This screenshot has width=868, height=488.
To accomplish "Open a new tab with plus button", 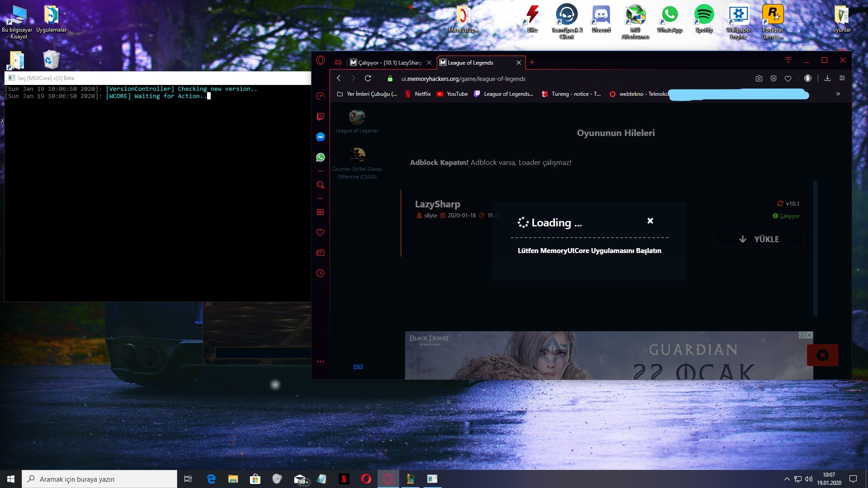I will [532, 62].
